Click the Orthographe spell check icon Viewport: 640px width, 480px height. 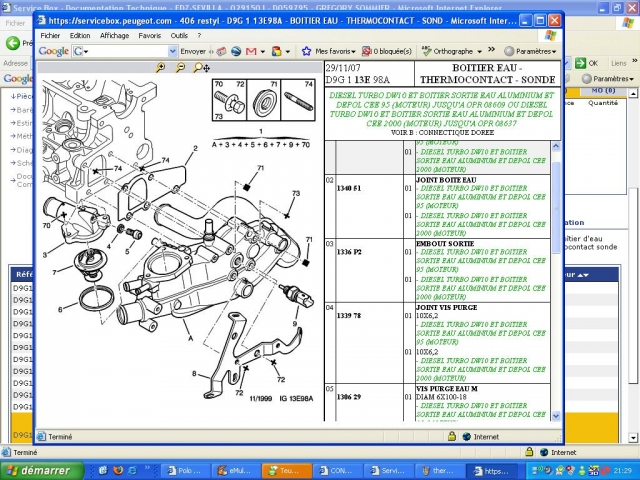(427, 51)
